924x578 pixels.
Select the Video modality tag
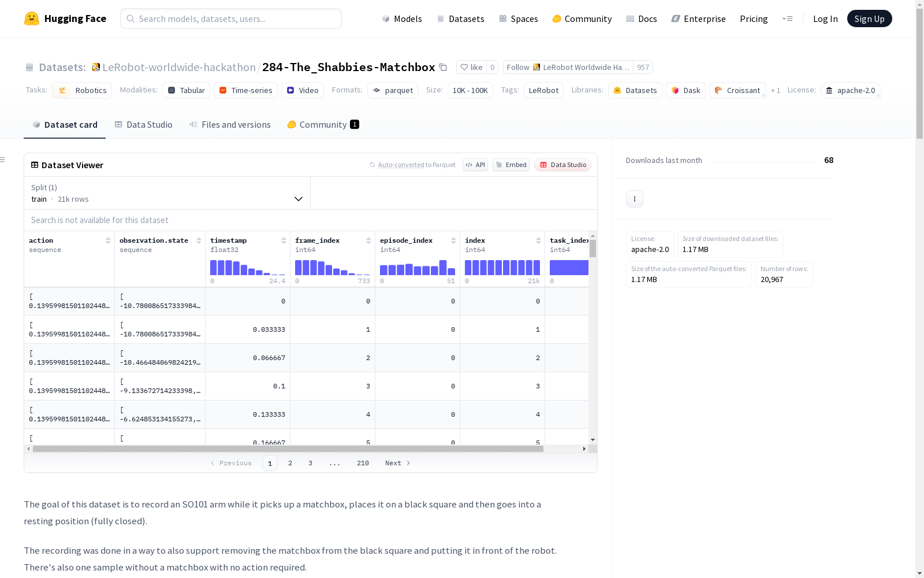point(303,90)
